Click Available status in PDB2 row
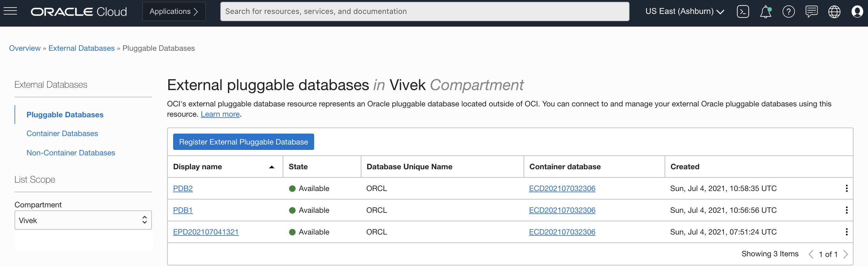 309,188
